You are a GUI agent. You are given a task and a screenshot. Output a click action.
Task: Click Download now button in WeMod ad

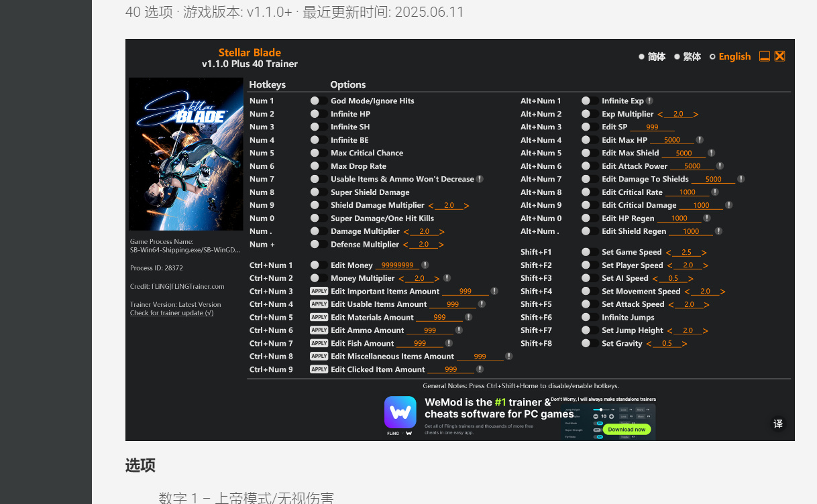tap(627, 429)
